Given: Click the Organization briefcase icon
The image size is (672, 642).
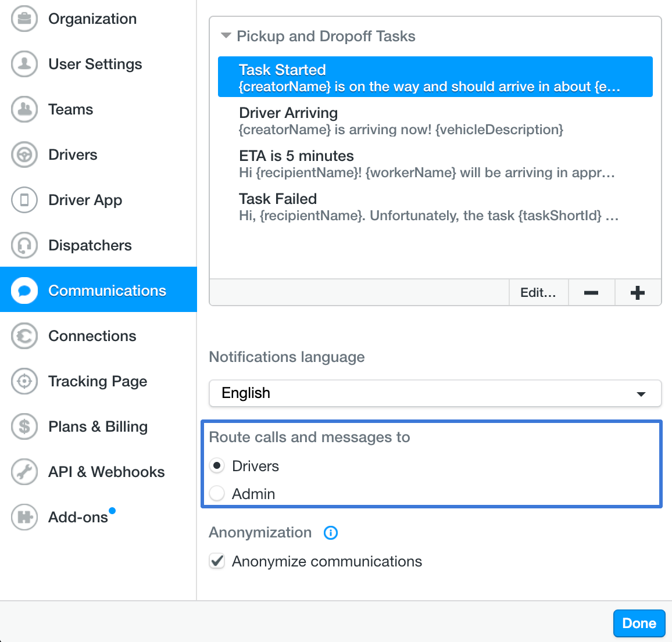Looking at the screenshot, I should click(x=24, y=19).
